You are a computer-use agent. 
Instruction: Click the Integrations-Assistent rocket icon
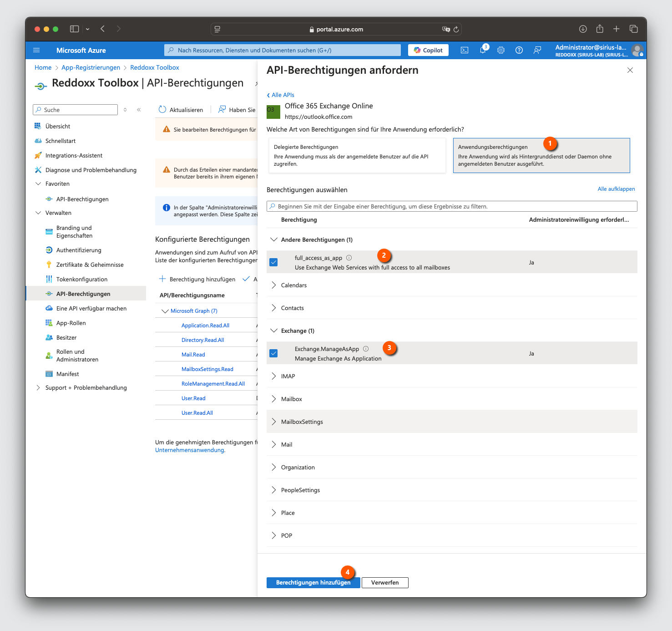coord(38,155)
